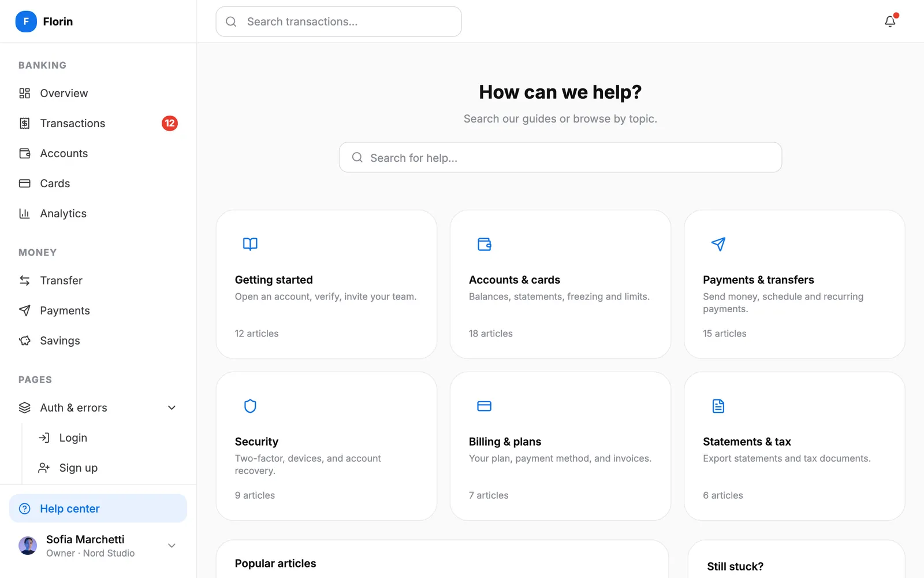Screen dimensions: 924x578
Task: Click the '9 articles' count
Action: coord(255,495)
